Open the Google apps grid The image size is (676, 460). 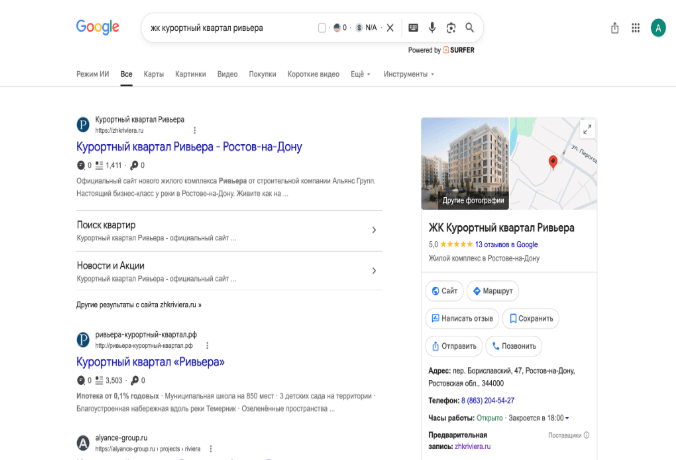635,28
